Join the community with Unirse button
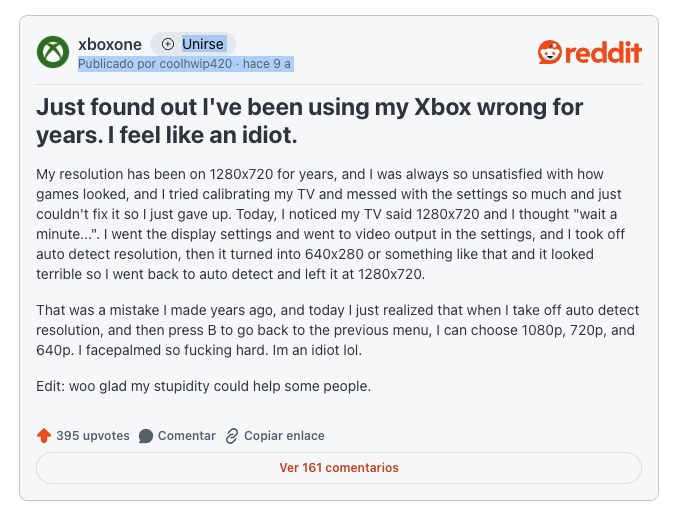 202,44
